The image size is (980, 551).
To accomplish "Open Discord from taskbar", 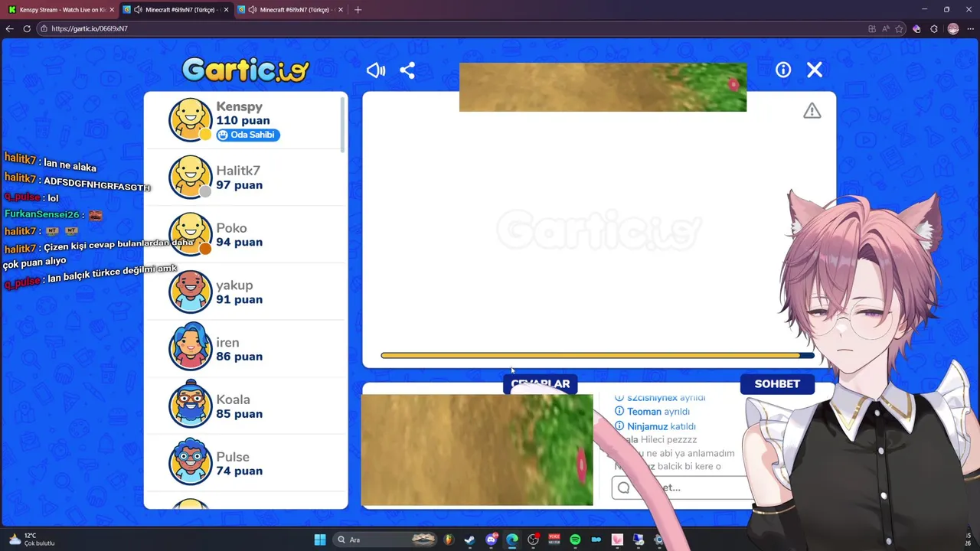I will [x=492, y=540].
